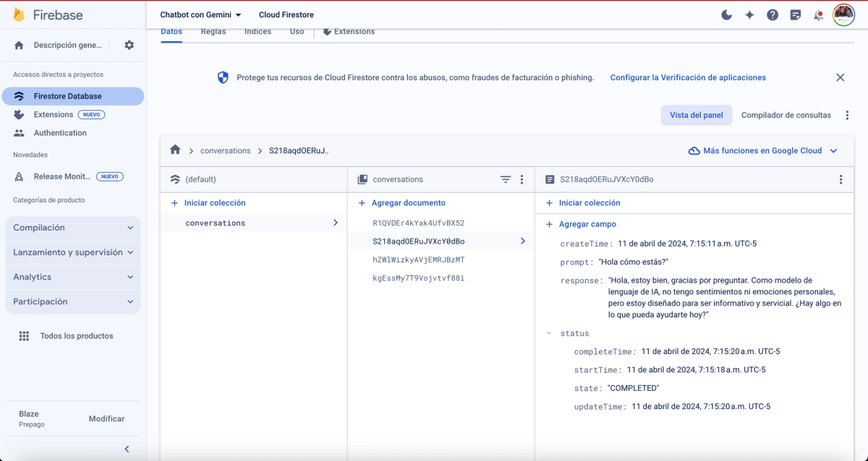Open document S218aqdOERuJVXcY0dBo overflow menu

point(841,179)
